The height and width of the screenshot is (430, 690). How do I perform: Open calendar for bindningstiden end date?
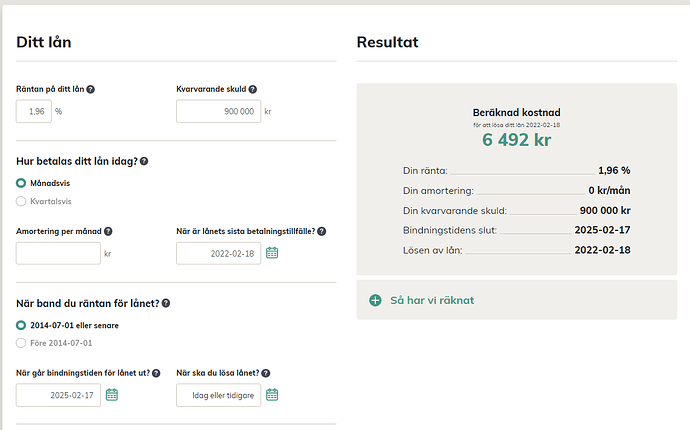[x=112, y=395]
